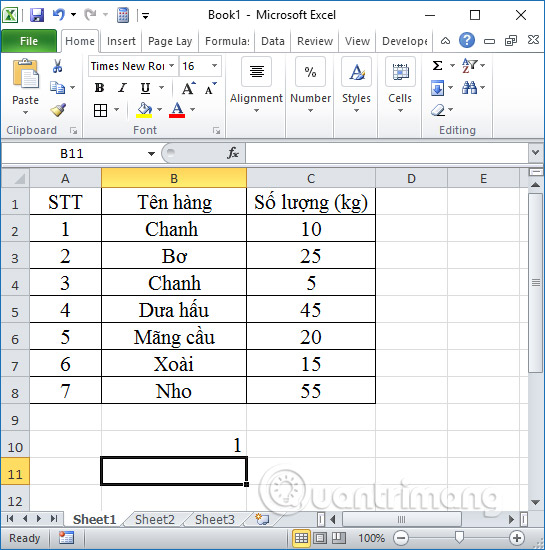Screen dimensions: 545x550
Task: Switch to Normal view in status bar
Action: click(301, 538)
